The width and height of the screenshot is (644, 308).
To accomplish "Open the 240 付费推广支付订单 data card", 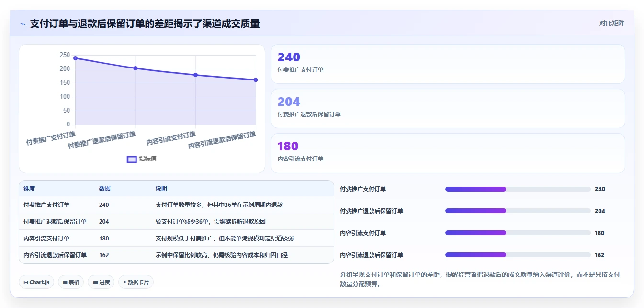I will point(448,64).
